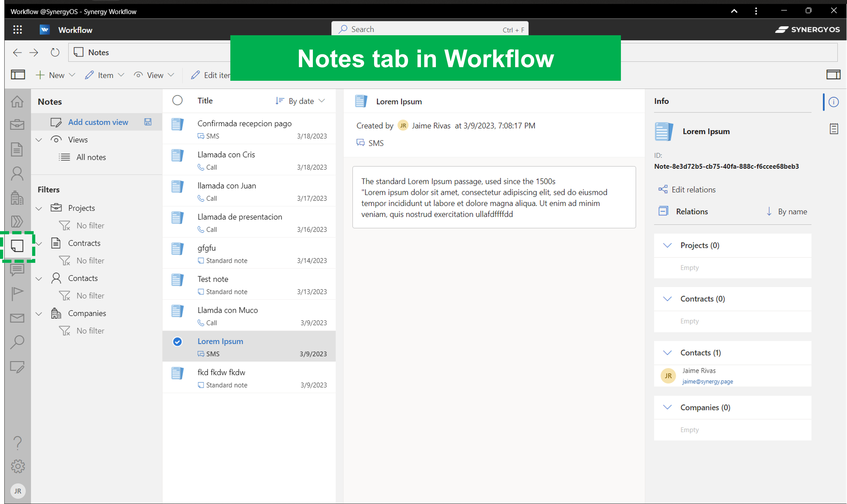Open Contracts document icon in sidebar
The width and height of the screenshot is (847, 504).
[17, 149]
